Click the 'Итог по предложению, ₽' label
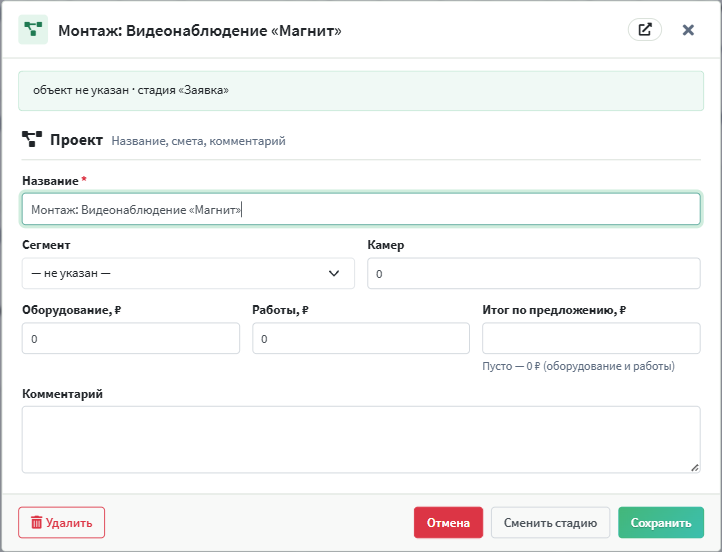Image resolution: width=722 pixels, height=552 pixels. pyautogui.click(x=554, y=310)
